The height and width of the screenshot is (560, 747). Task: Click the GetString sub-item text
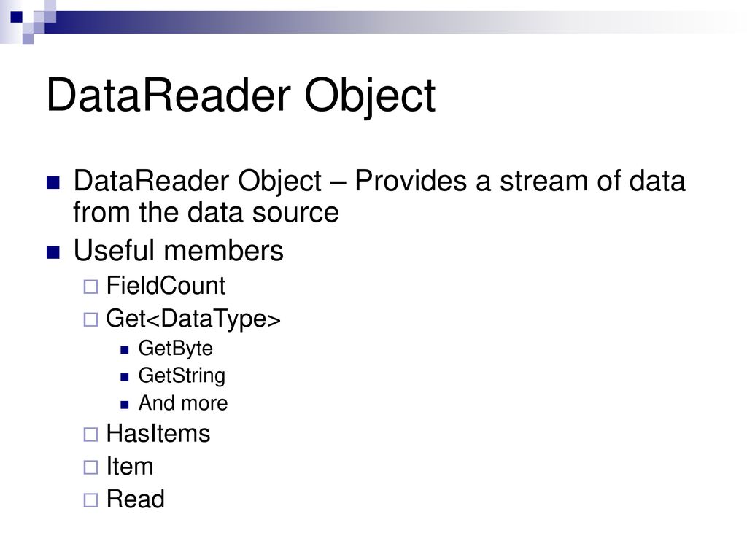[x=182, y=376]
